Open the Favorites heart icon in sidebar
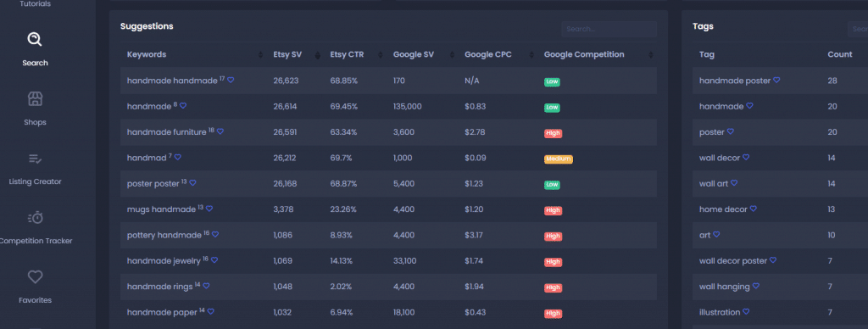 (35, 277)
